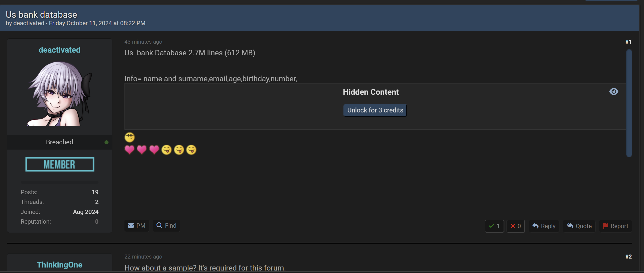Click the eye icon in Hidden Content

click(x=614, y=92)
